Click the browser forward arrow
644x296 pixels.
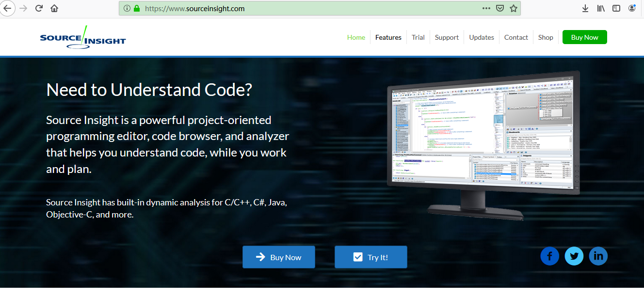tap(23, 8)
